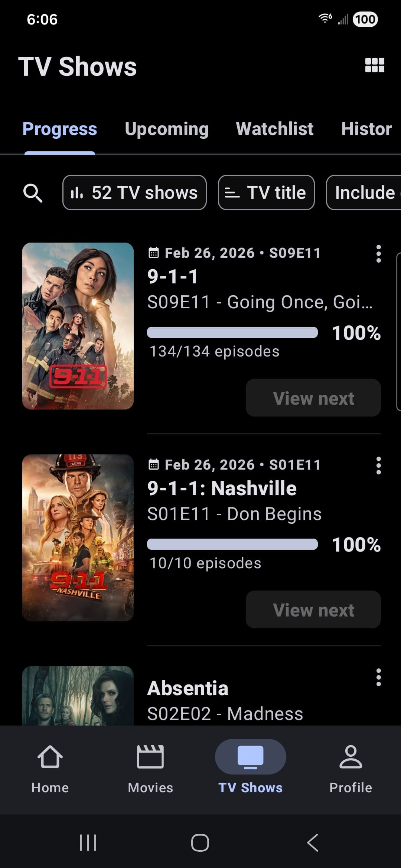Go to Home via house icon
This screenshot has width=401, height=868.
pyautogui.click(x=50, y=765)
